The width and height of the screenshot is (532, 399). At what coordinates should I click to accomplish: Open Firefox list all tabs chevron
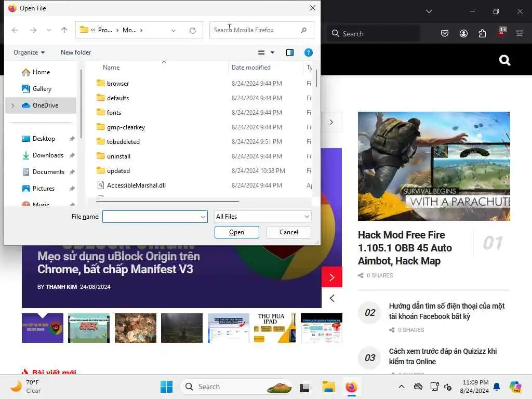(429, 11)
